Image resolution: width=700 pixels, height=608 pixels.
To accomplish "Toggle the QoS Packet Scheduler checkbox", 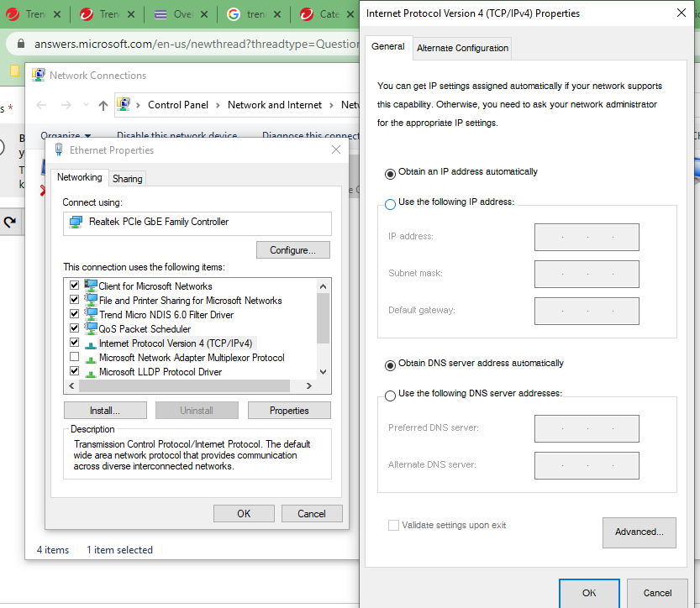I will (x=75, y=328).
